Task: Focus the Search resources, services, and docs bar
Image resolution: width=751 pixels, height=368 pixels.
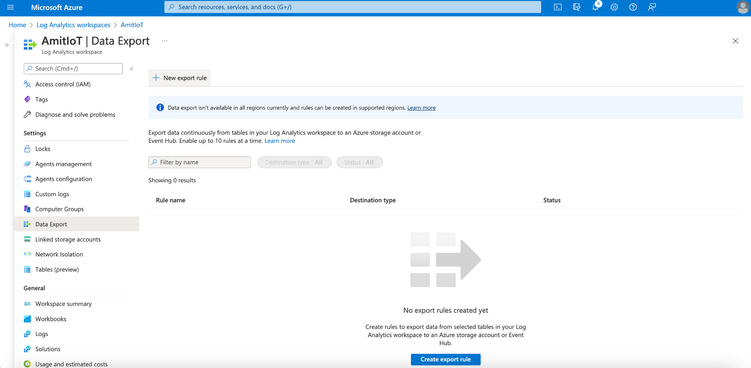Action: point(353,7)
